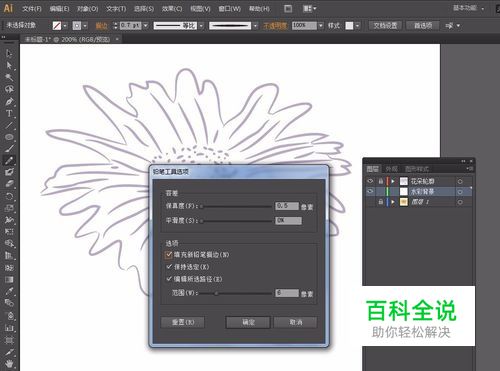
Task: Open the brush definition dropdown
Action: 255,26
